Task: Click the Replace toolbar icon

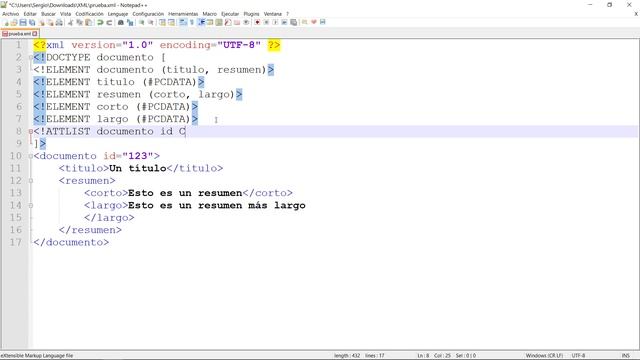Action: click(130, 22)
